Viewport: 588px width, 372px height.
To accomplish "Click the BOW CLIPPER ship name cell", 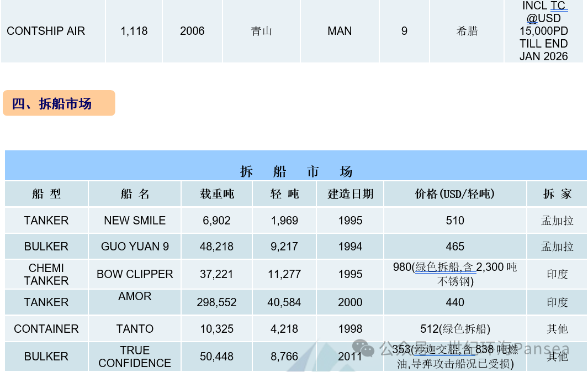I will (x=135, y=274).
